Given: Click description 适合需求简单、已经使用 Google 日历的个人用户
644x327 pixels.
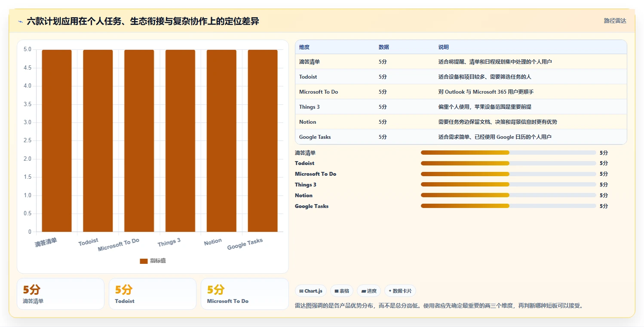Looking at the screenshot, I should click(x=495, y=137).
